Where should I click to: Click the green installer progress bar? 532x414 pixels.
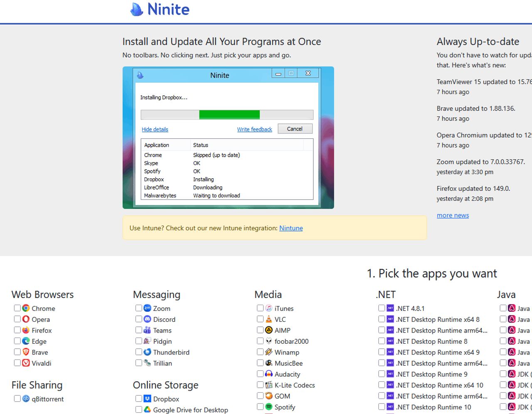(229, 115)
